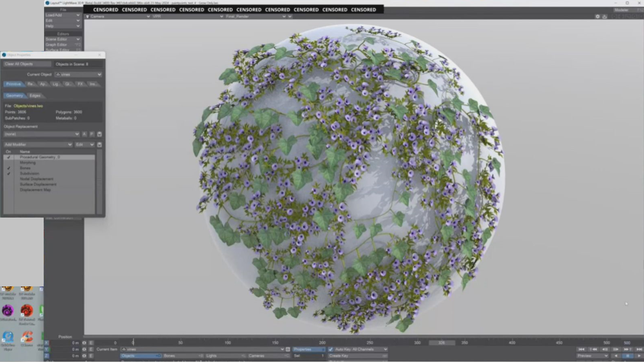Viewport: 644px width, 362px height.
Task: Click the Clear All Objects button
Action: click(27, 64)
